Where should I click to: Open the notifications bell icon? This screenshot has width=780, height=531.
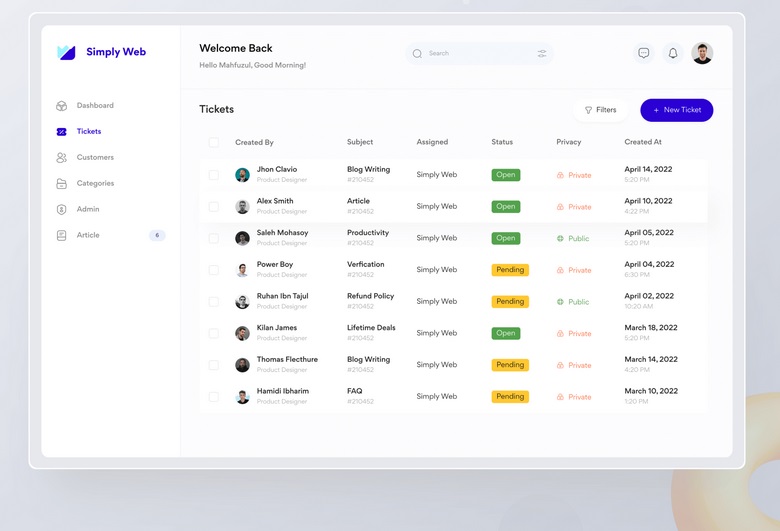point(673,53)
